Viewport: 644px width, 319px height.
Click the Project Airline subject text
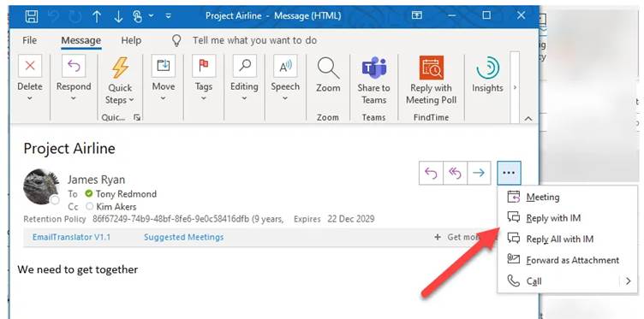[x=69, y=148]
